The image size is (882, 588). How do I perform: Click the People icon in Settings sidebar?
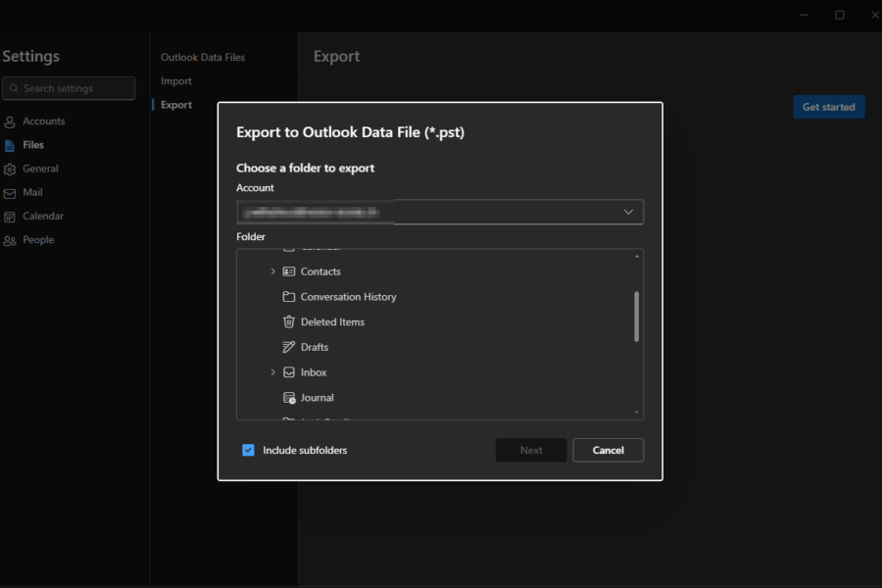tap(10, 241)
